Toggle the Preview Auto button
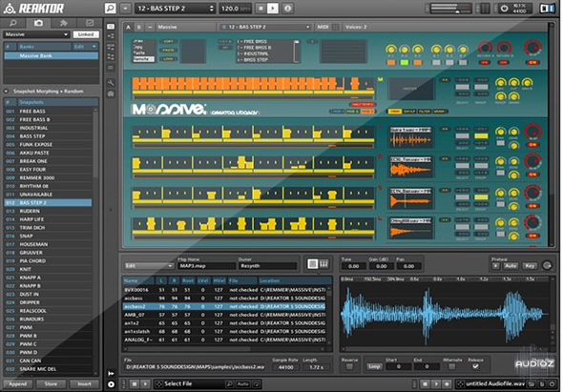The height and width of the screenshot is (392, 563). coord(511,266)
